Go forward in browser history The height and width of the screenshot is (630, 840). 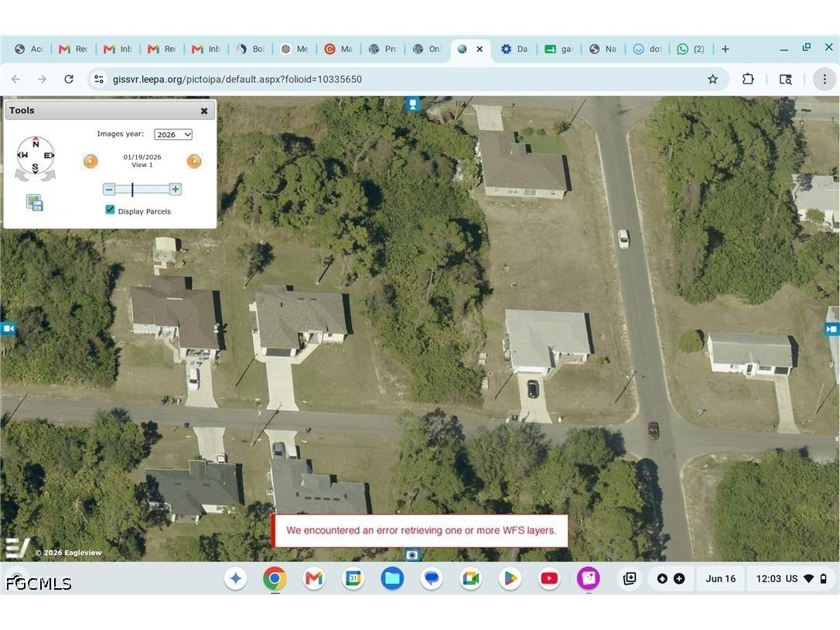pos(42,80)
